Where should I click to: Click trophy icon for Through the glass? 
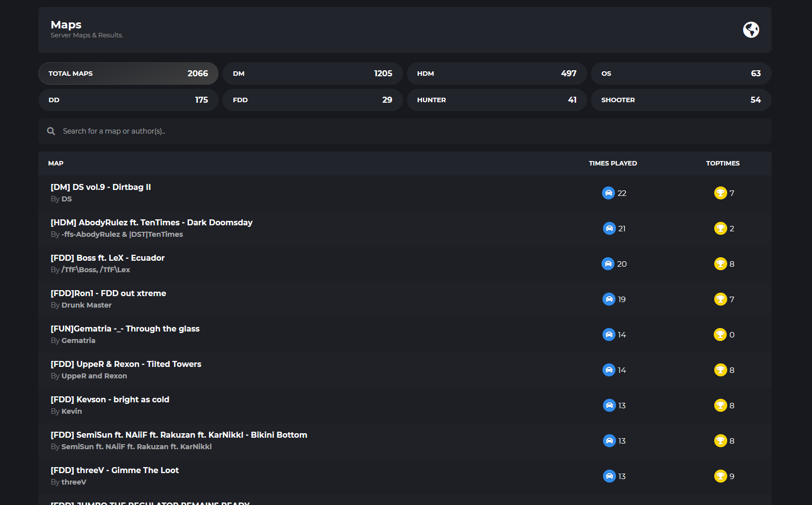click(720, 335)
